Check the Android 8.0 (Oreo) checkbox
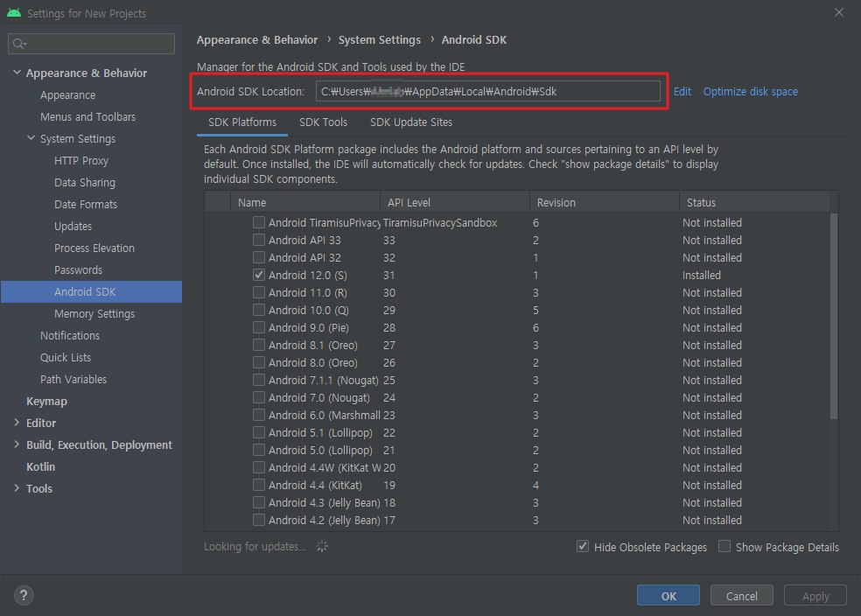The width and height of the screenshot is (861, 616). pyautogui.click(x=259, y=363)
